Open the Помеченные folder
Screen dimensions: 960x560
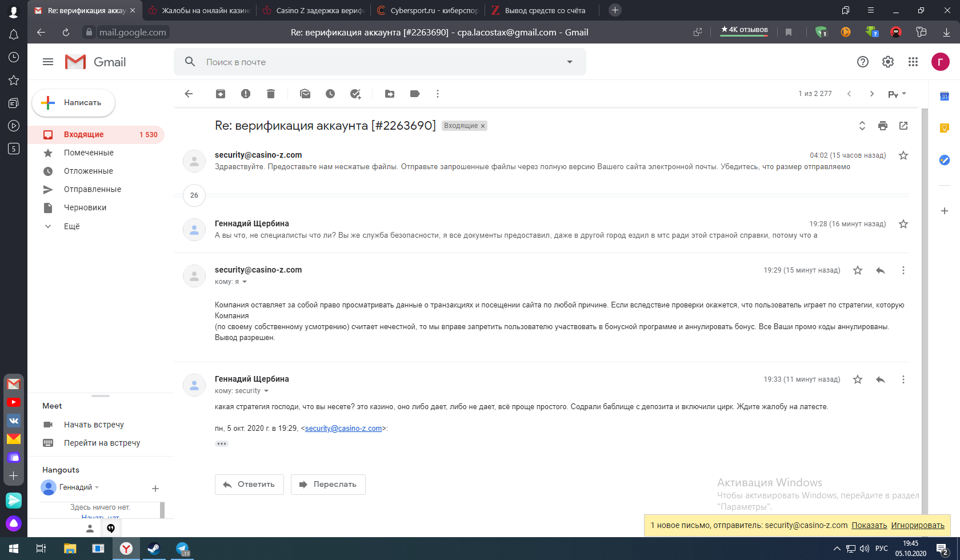click(96, 153)
